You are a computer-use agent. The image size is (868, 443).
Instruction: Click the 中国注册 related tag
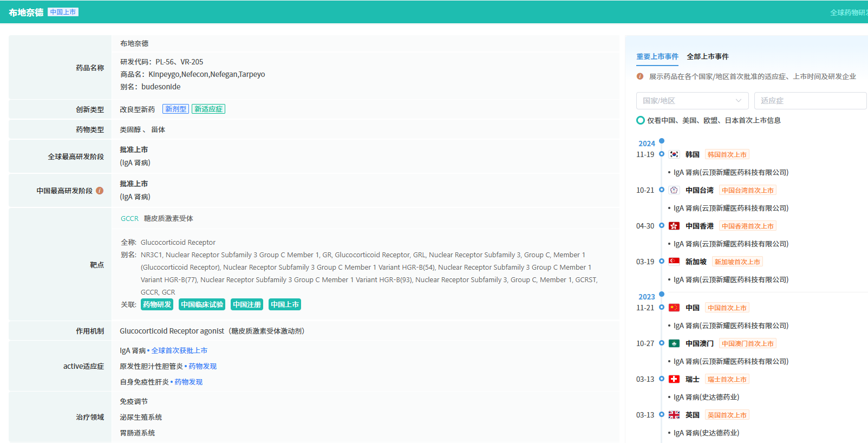[247, 304]
